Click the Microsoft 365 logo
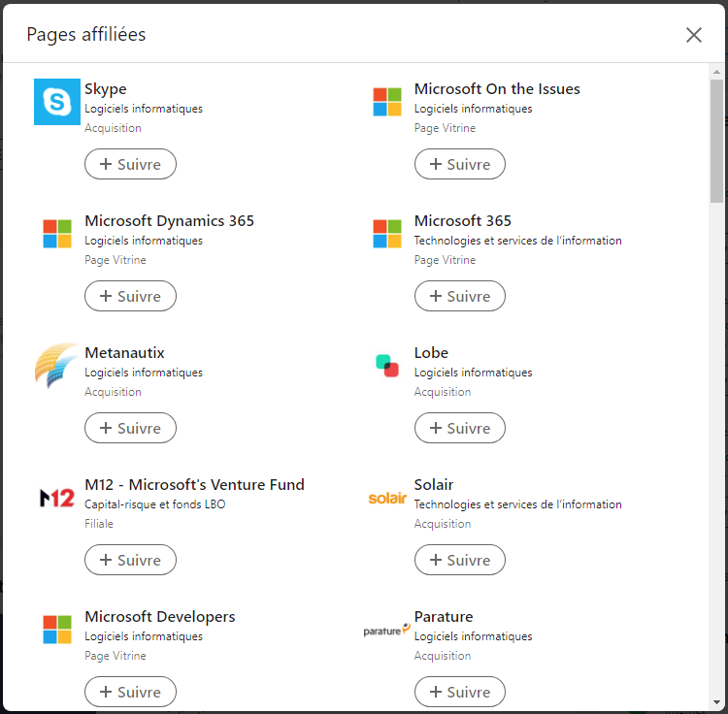The height and width of the screenshot is (714, 728). 387,234
